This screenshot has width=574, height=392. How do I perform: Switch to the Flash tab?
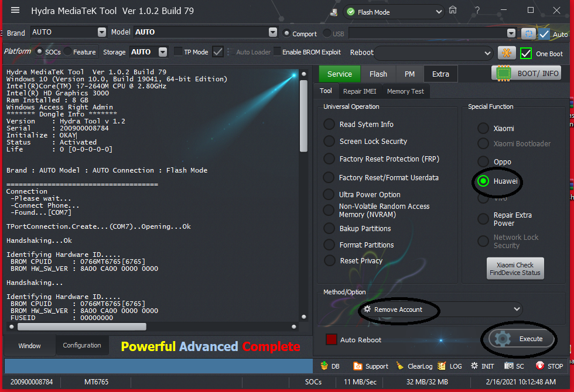click(x=378, y=74)
